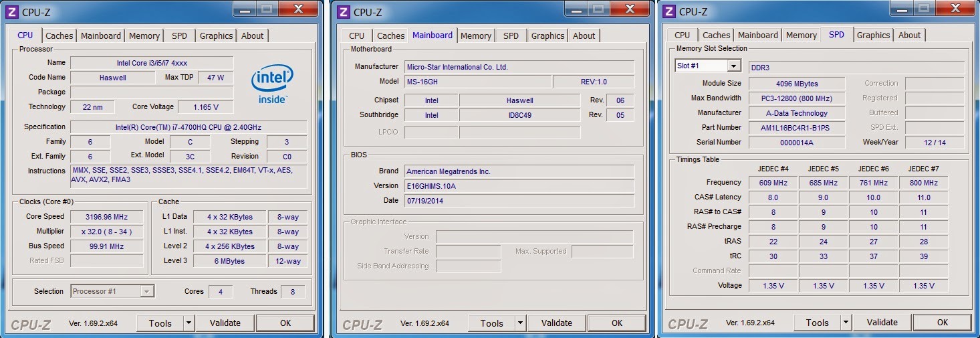Viewport: 980px width, 338px height.
Task: Click the Part Number value AM1L16BC4R1-B1PS
Action: click(x=796, y=128)
